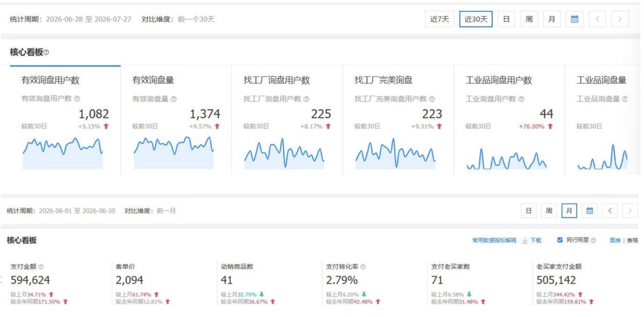644x317 pixels.
Task: Click the 有效询盘量 sparkline chart
Action: [174, 153]
